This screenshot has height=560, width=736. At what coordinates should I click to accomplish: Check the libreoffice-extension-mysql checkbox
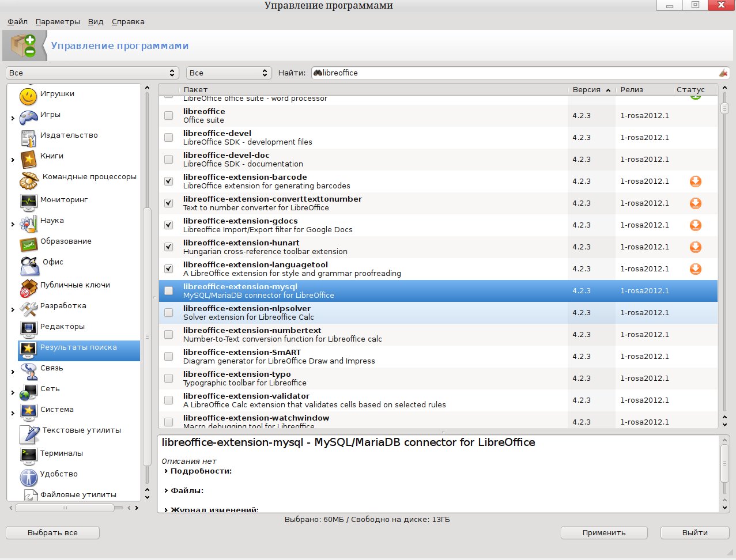coord(169,291)
